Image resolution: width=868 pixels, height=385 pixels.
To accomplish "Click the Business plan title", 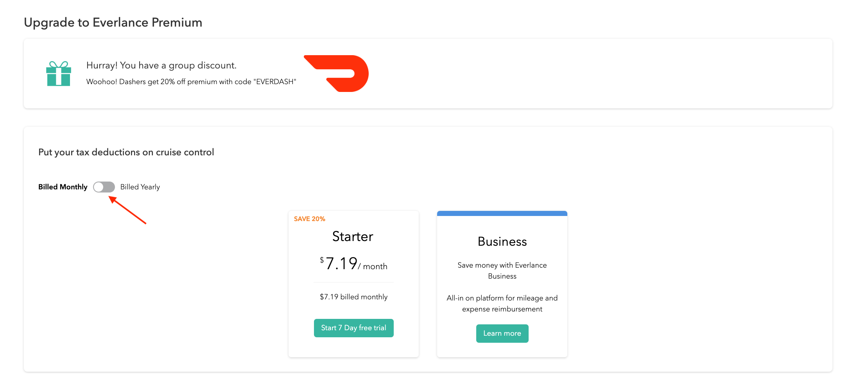I will [502, 241].
